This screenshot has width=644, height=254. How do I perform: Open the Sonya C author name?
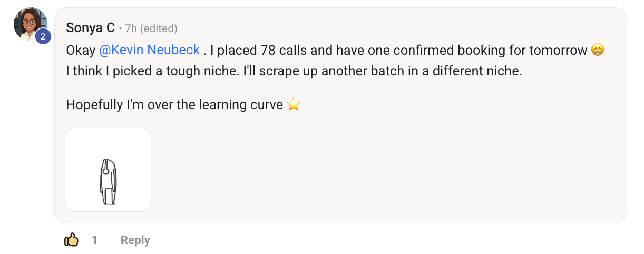click(91, 28)
